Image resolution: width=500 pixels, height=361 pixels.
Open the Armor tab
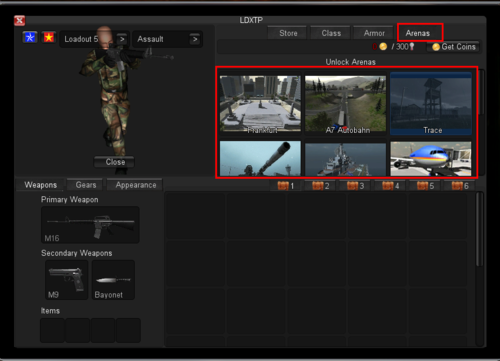pos(374,33)
